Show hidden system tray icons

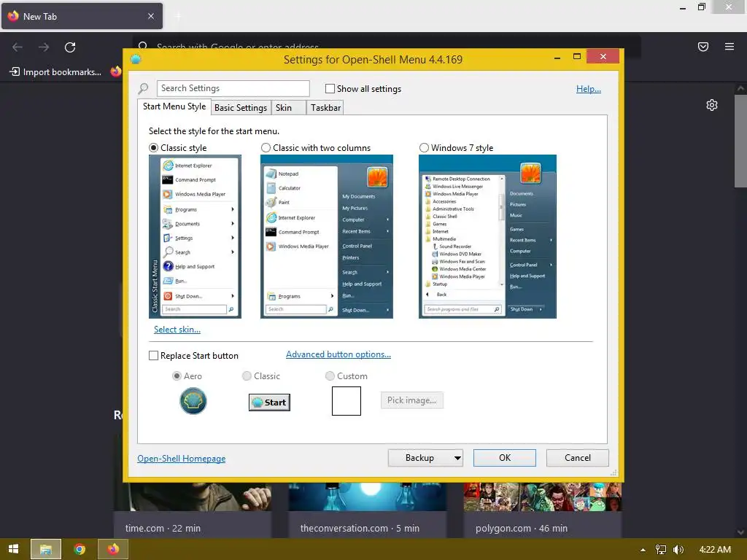[x=643, y=550]
